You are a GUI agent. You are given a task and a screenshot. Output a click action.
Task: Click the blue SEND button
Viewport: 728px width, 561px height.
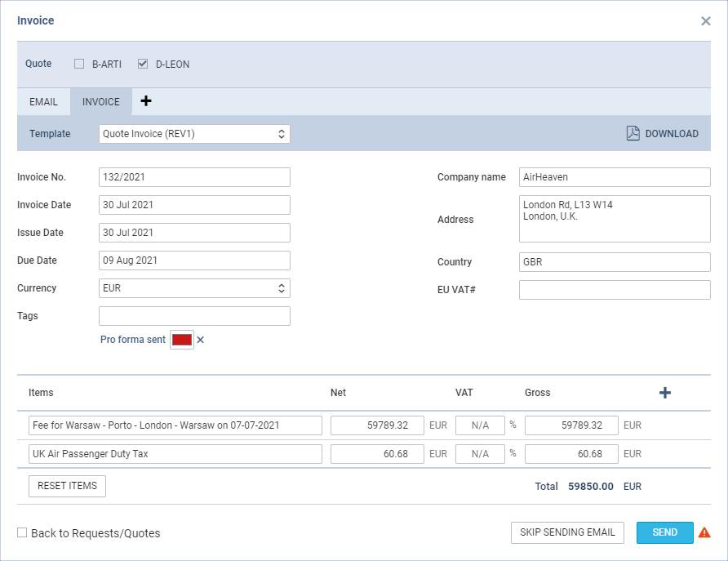(665, 532)
